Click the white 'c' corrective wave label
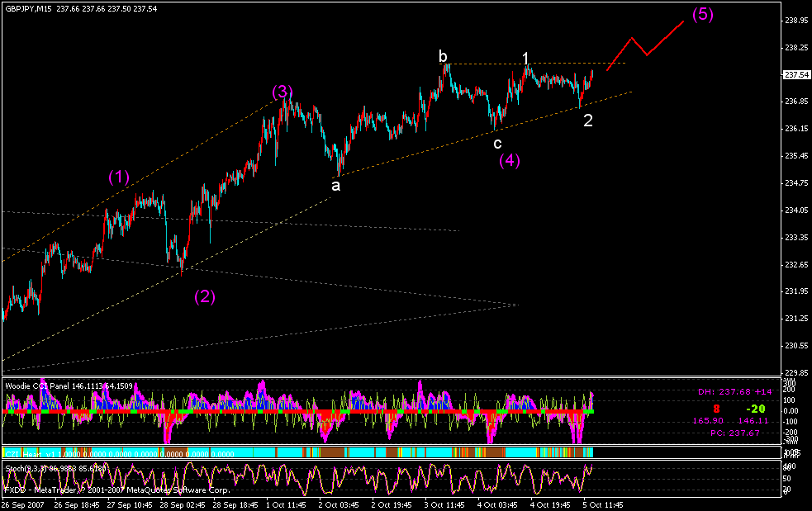 click(x=497, y=144)
